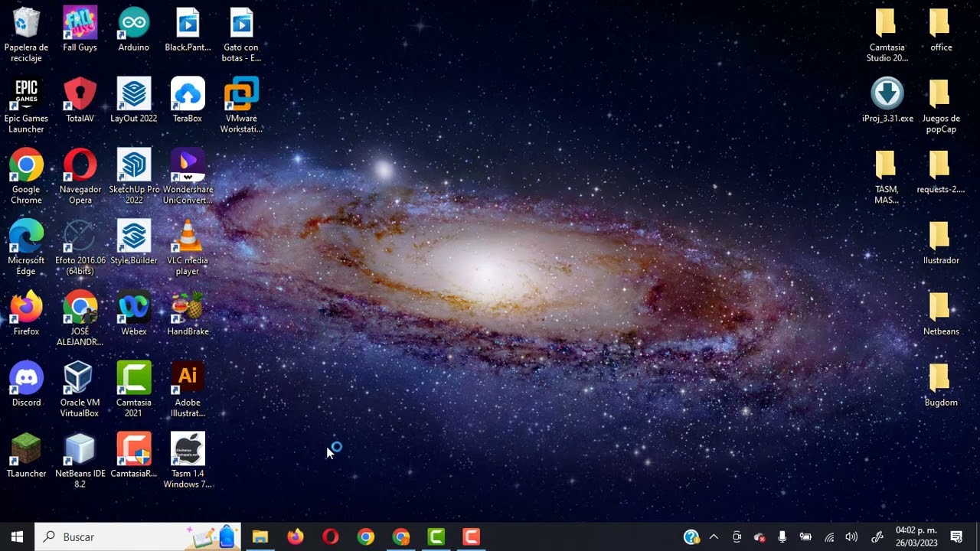Expand the hidden system tray icons chevron
The width and height of the screenshot is (980, 551).
click(714, 537)
